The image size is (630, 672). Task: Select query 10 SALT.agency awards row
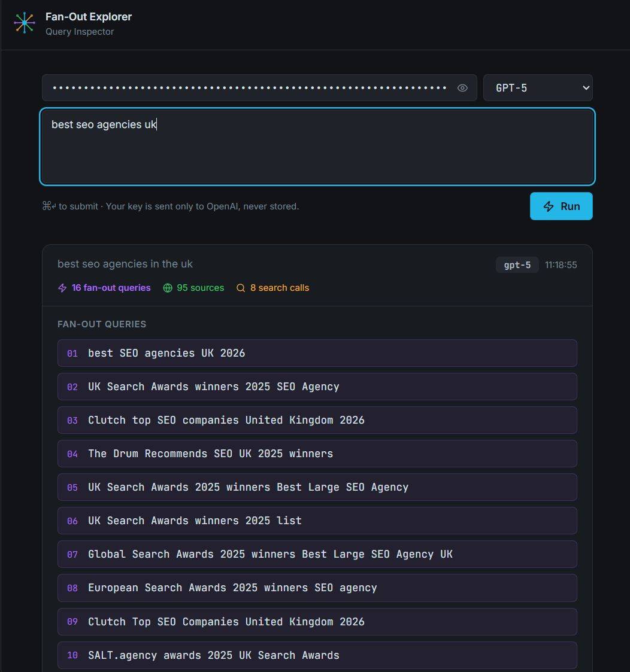pyautogui.click(x=317, y=655)
